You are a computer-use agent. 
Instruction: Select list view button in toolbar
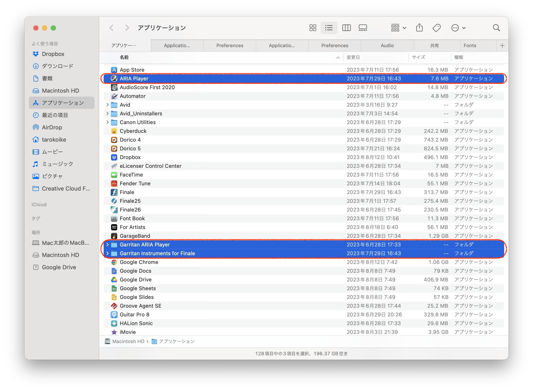[x=329, y=28]
